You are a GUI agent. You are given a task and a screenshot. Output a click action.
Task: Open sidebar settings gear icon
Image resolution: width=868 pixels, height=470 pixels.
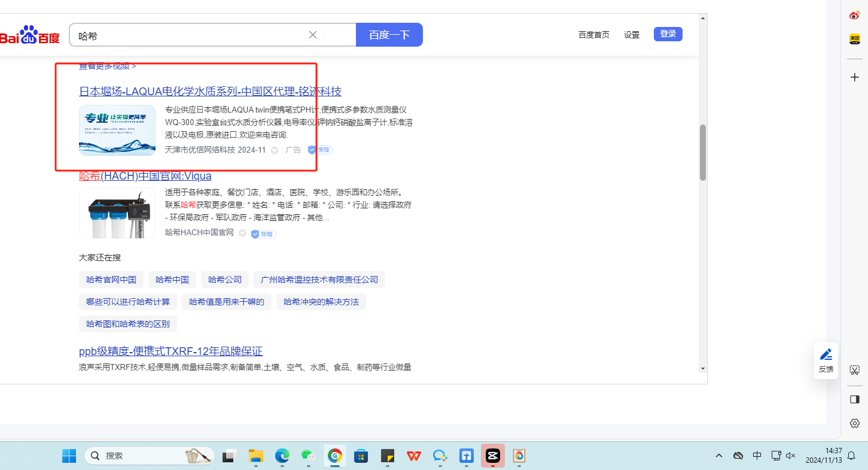855,423
